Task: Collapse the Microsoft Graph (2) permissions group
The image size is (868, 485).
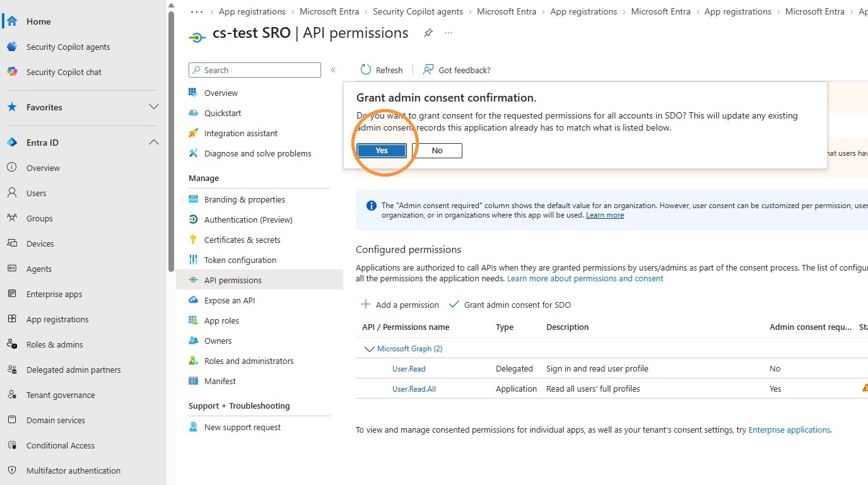Action: coord(369,349)
